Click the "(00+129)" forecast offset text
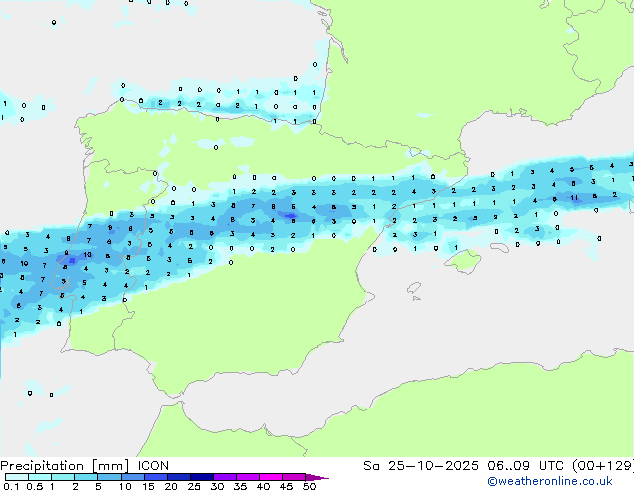The image size is (634, 490). [603, 466]
